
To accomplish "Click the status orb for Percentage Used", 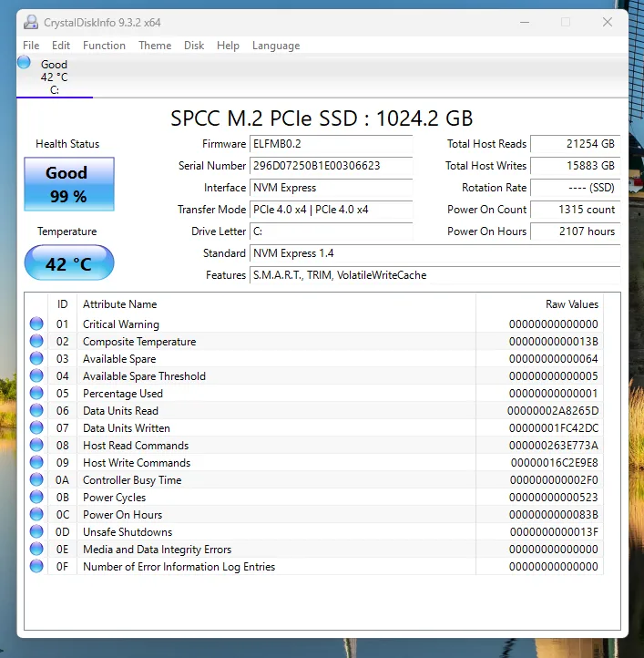I will (36, 393).
